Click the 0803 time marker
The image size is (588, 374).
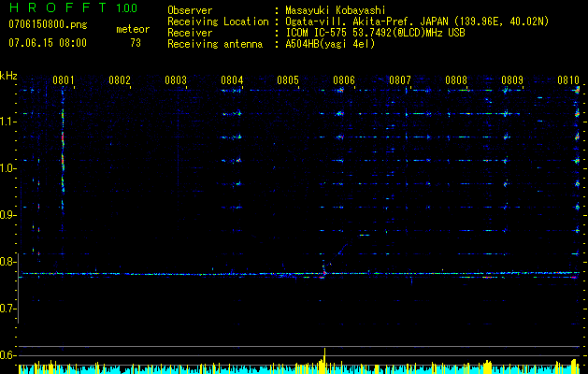pos(176,80)
